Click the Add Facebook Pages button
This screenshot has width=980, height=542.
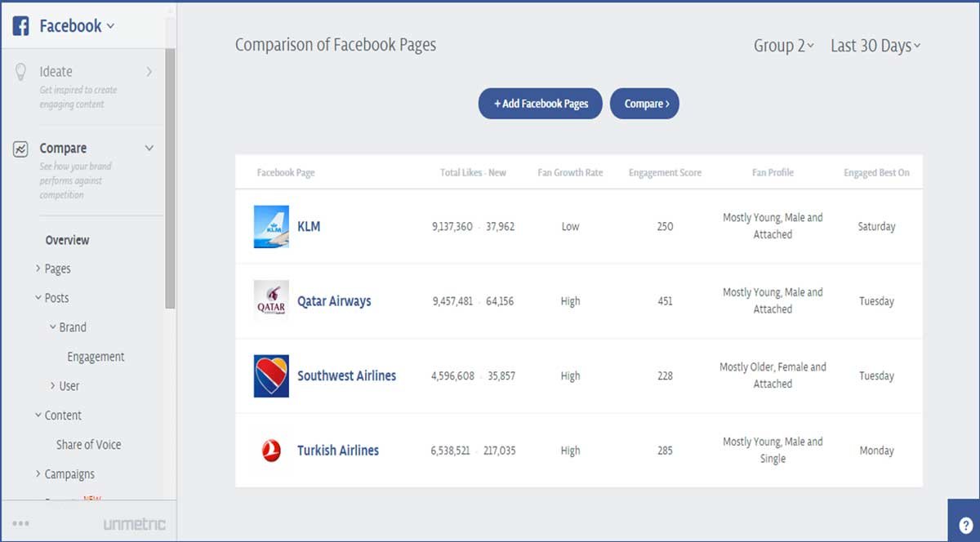tap(541, 104)
